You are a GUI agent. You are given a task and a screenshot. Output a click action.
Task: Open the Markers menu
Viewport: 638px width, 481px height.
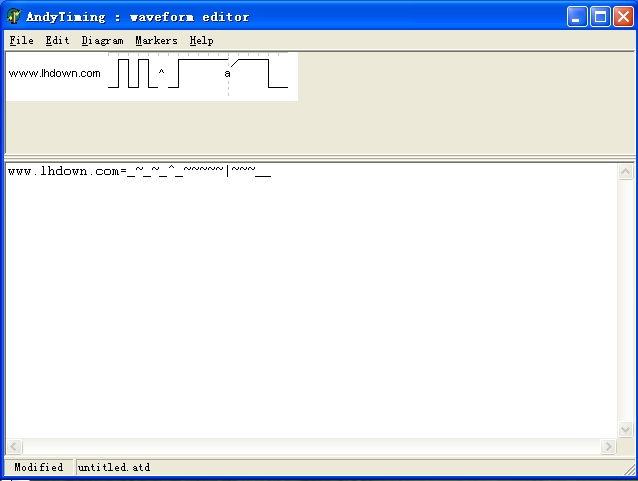tap(156, 41)
